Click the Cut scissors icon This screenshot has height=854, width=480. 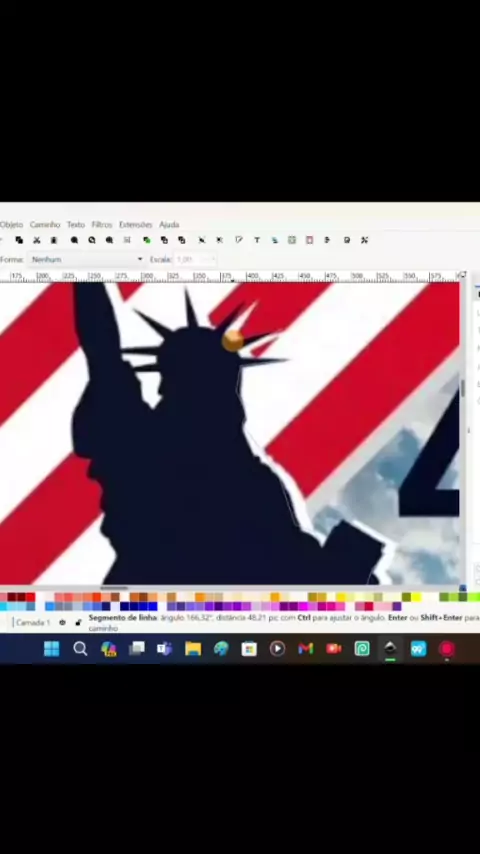click(x=37, y=240)
